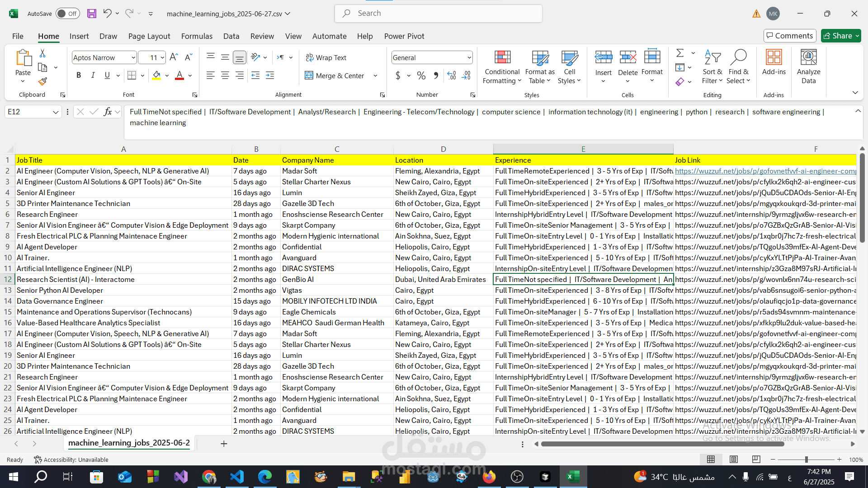Expand the Name Box dropdown arrow
Image resolution: width=868 pixels, height=488 pixels.
[x=56, y=112]
